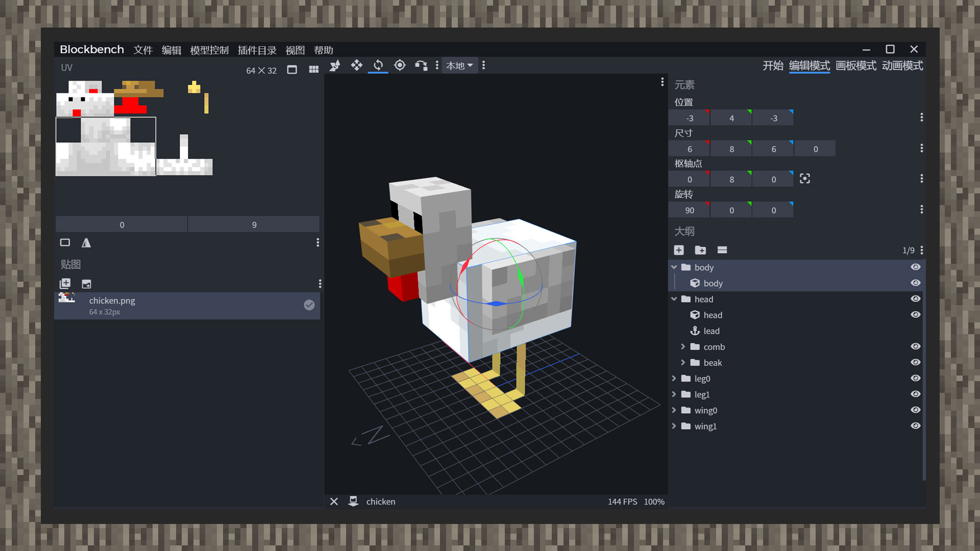Image resolution: width=980 pixels, height=551 pixels.
Task: Click the wing1 group row
Action: tap(796, 426)
